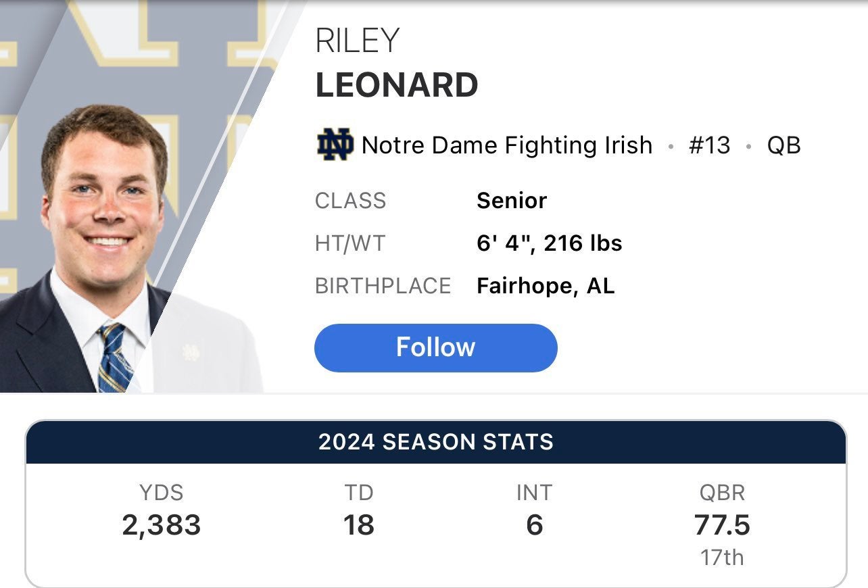Click the QB position label
The width and height of the screenshot is (868, 588).
coord(783,145)
